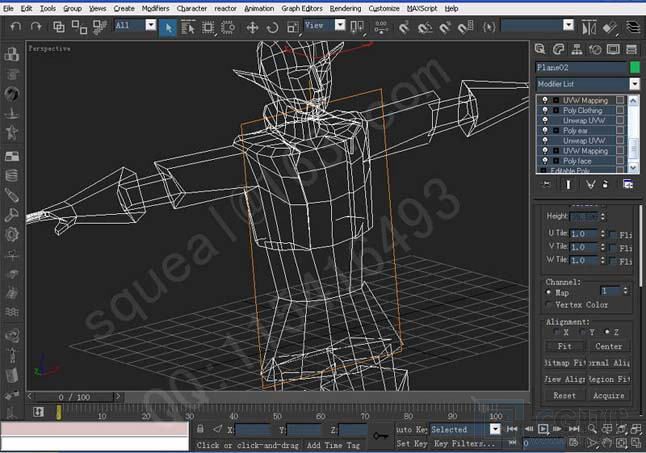Click the Acquire button
Image resolution: width=646 pixels, height=453 pixels.
(x=609, y=395)
